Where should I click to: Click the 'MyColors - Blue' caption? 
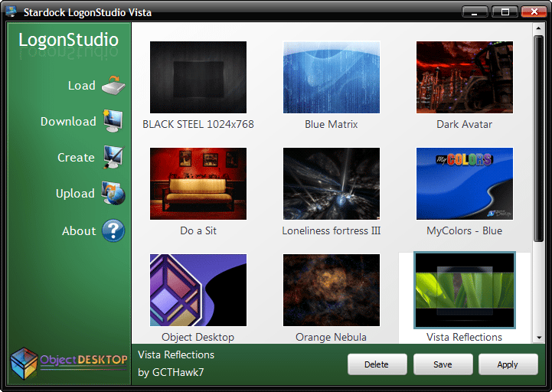coord(465,230)
